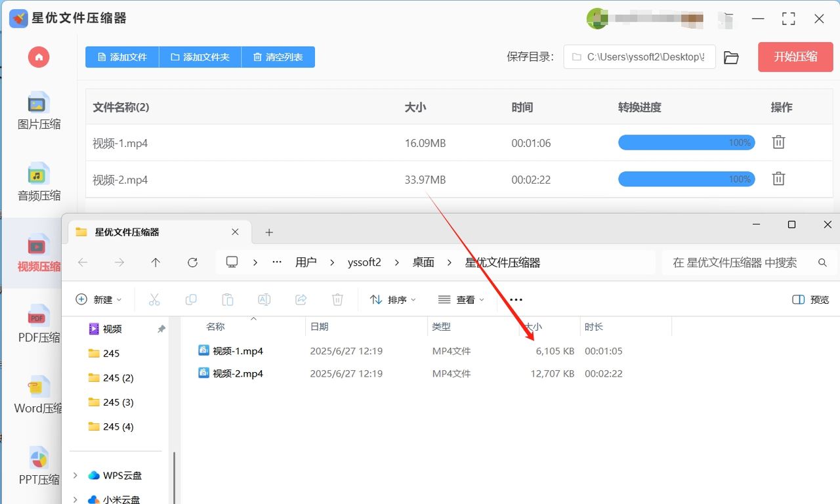The height and width of the screenshot is (504, 840).
Task: Delete 视频-1.mp4 using its trash icon
Action: click(778, 142)
